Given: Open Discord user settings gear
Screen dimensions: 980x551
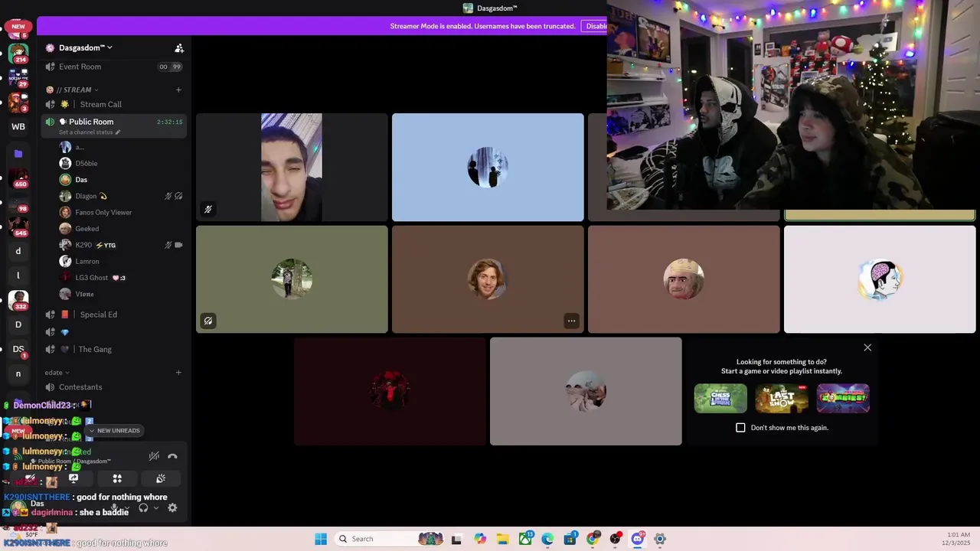Looking at the screenshot, I should click(x=172, y=507).
